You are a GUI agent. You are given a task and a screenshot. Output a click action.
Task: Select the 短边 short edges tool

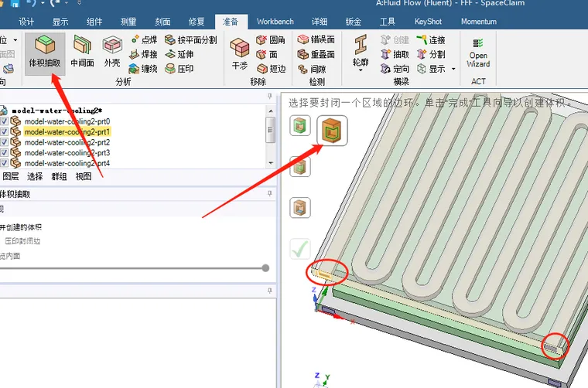pos(272,69)
